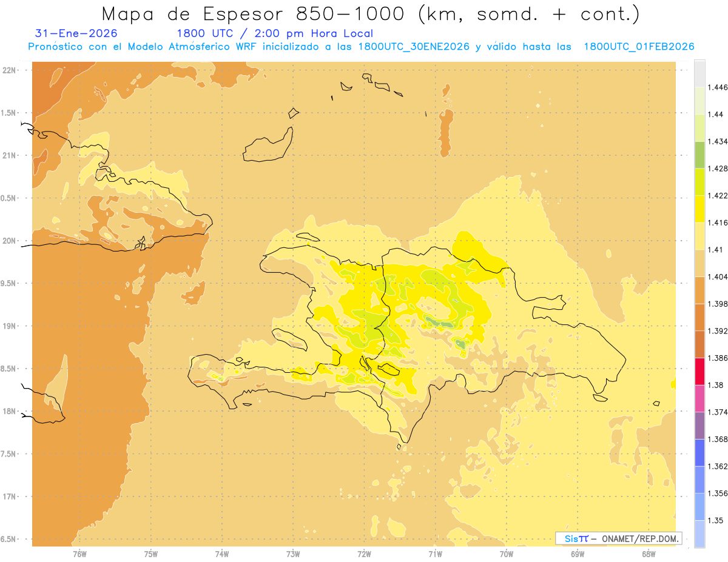
Task: Click the 1.374 colorbar value
Action: (717, 412)
